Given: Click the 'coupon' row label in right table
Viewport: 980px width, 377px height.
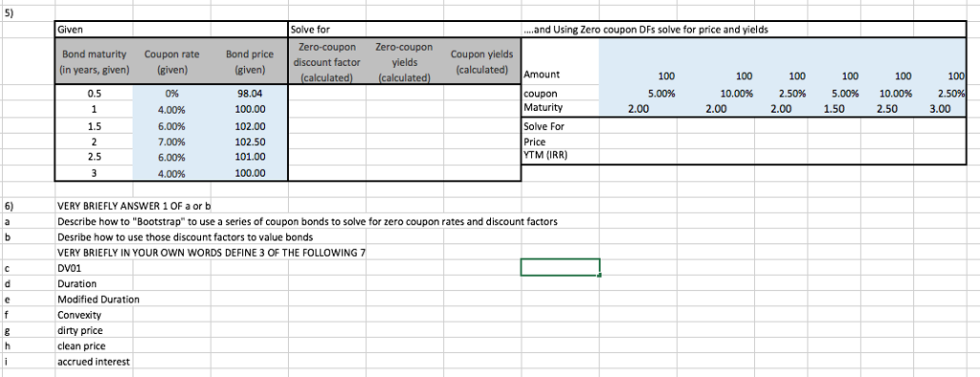Looking at the screenshot, I should [x=560, y=94].
